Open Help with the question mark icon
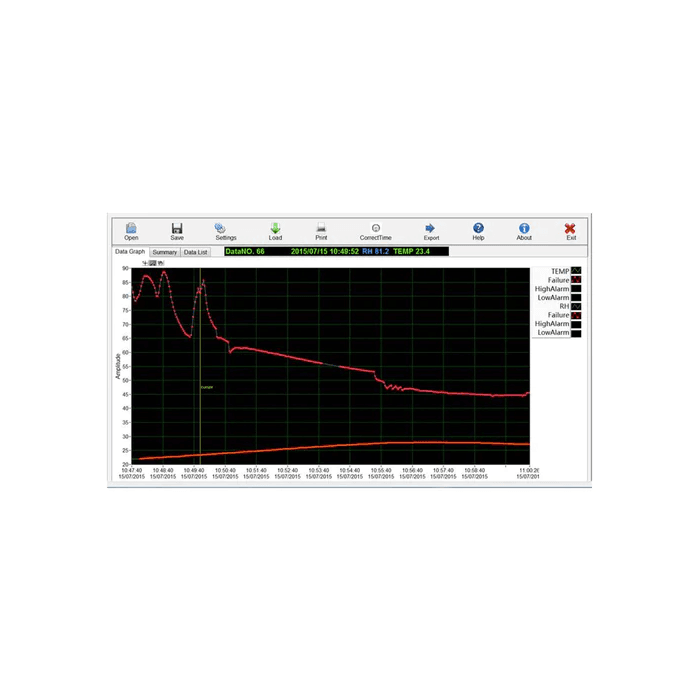This screenshot has width=700, height=700. [x=478, y=229]
